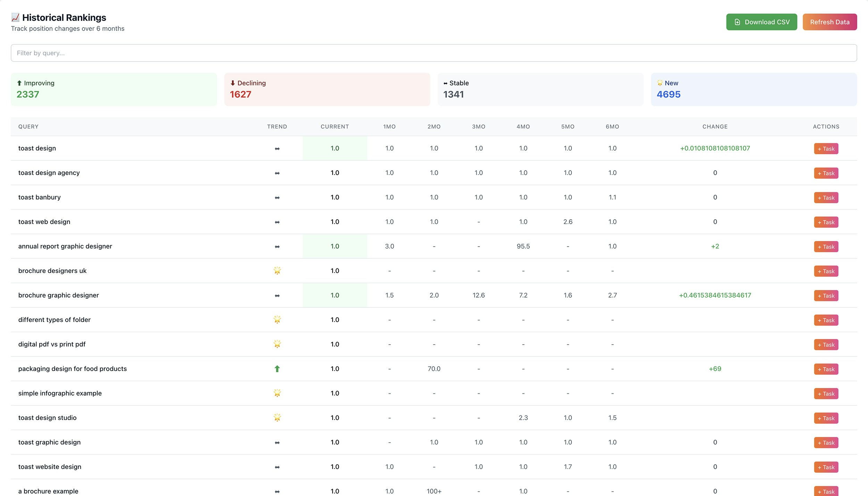This screenshot has height=496, width=868.
Task: Click +Task on the brochure graphic designer row
Action: [826, 296]
